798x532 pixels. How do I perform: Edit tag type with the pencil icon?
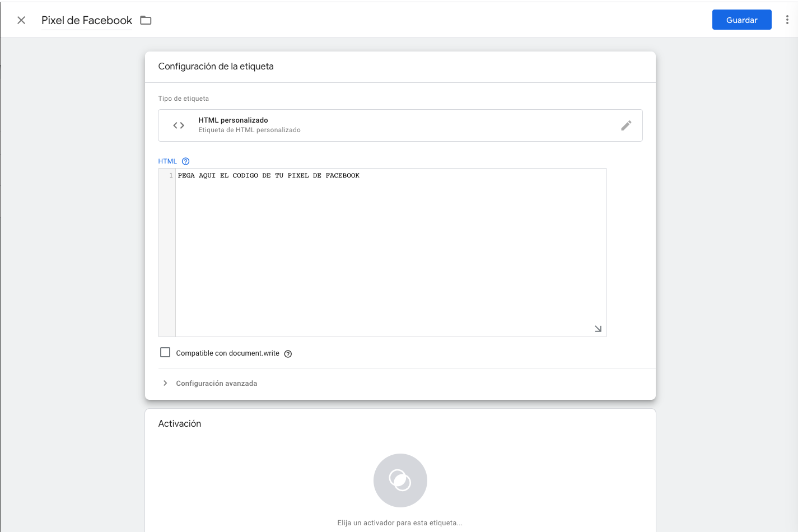pyautogui.click(x=626, y=125)
